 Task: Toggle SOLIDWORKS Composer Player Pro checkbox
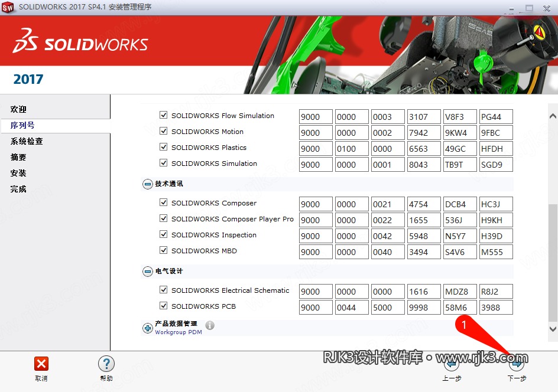coord(163,218)
